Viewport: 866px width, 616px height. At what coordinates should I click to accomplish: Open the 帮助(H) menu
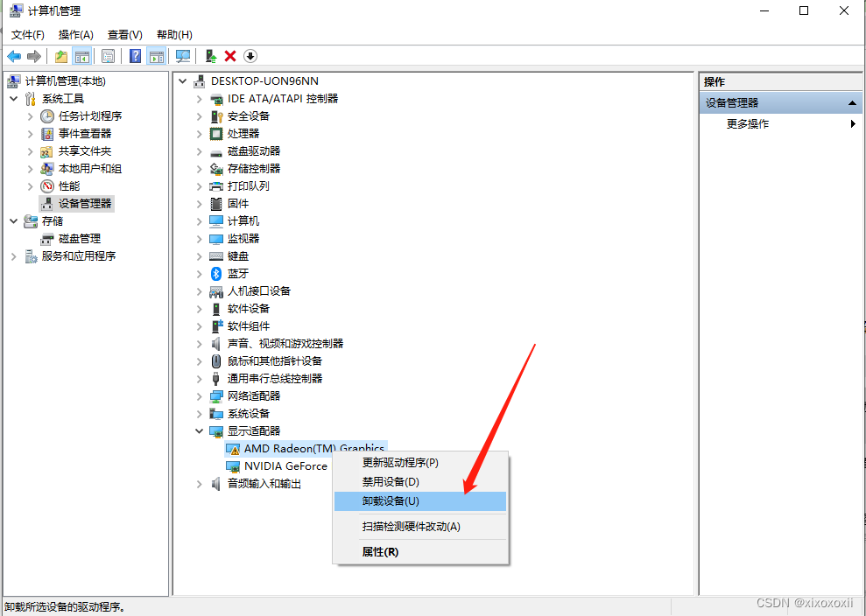pos(174,35)
